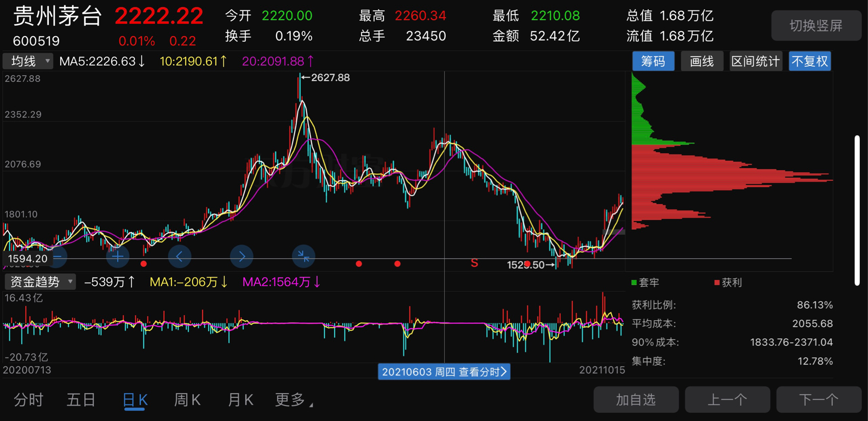This screenshot has height=421, width=868.
Task: Click the 换手 0.19% value
Action: (294, 36)
